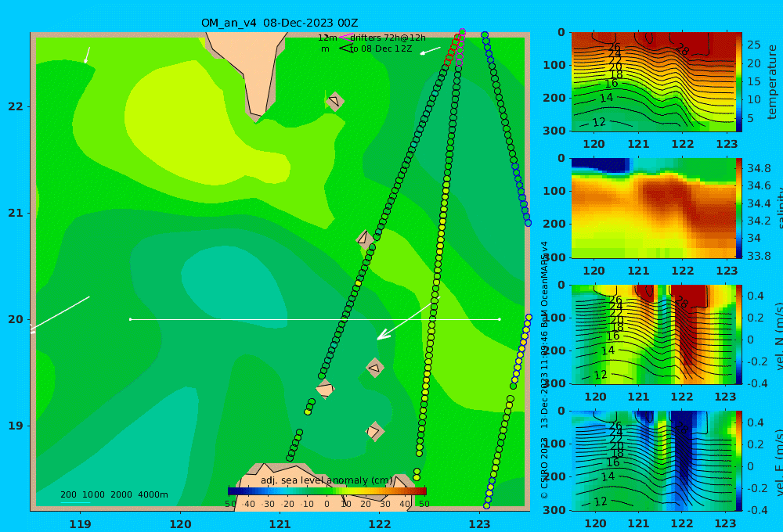783x532 pixels.
Task: Click the red drifter circles at the map top
Action: click(452, 51)
